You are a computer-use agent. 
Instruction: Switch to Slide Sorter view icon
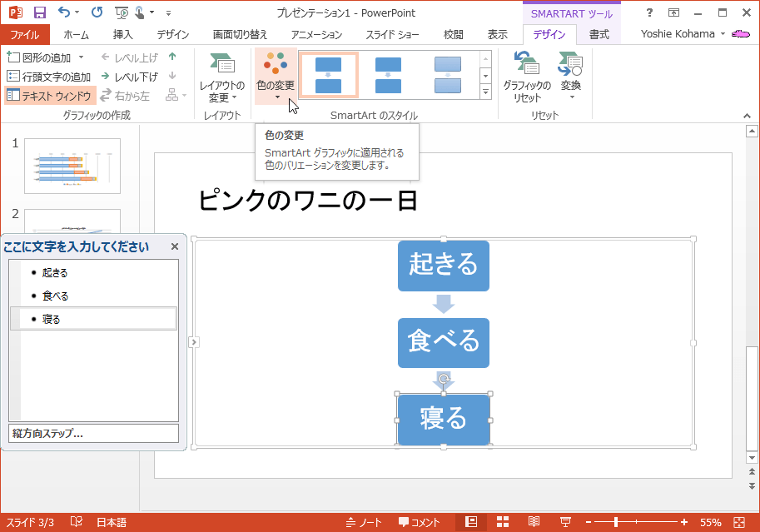tap(503, 522)
